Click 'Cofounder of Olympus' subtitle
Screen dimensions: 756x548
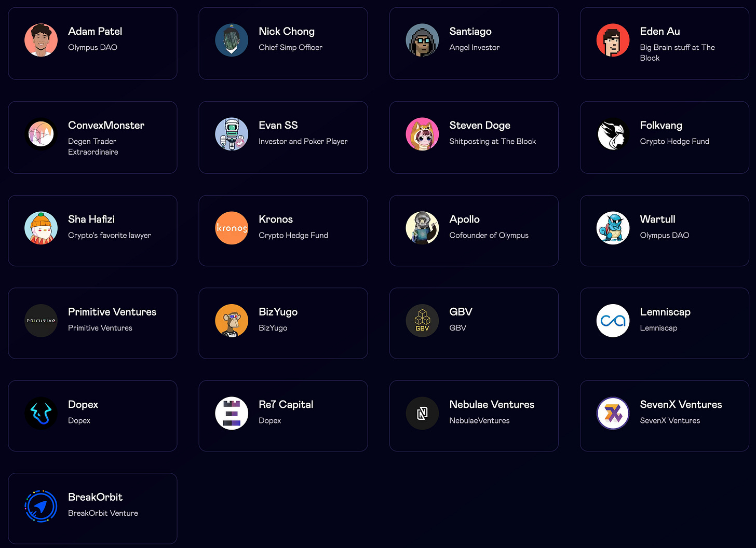(489, 236)
